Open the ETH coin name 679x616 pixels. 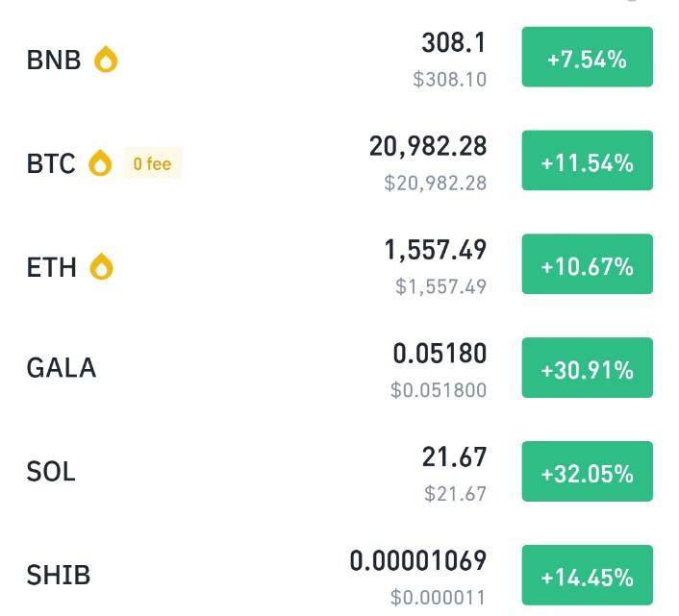coord(52,267)
